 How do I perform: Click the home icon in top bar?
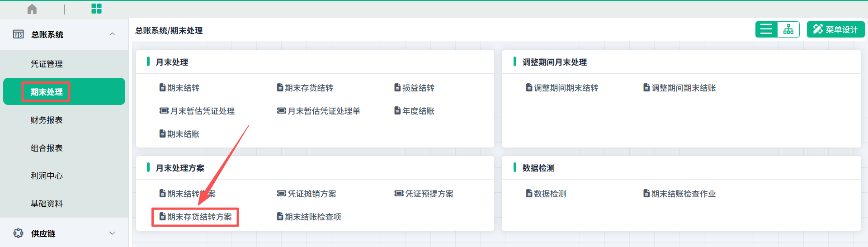(x=32, y=9)
